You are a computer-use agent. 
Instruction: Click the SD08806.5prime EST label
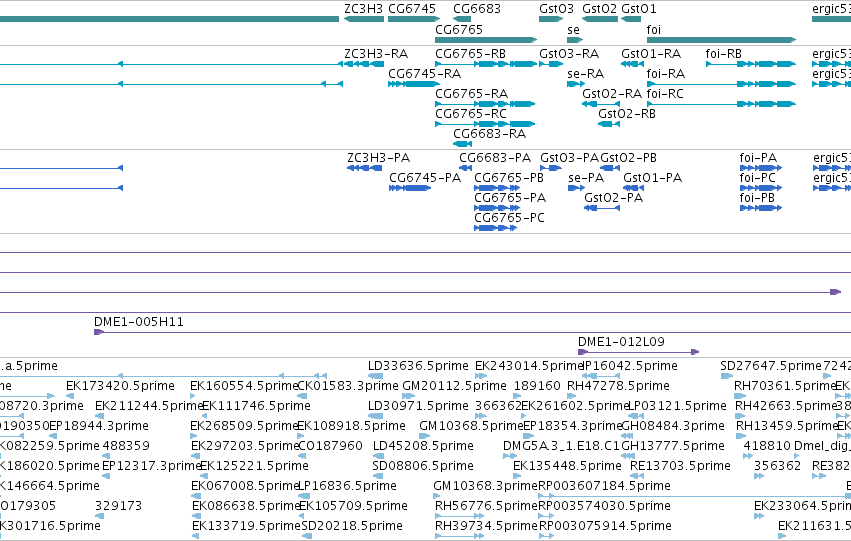click(x=423, y=466)
